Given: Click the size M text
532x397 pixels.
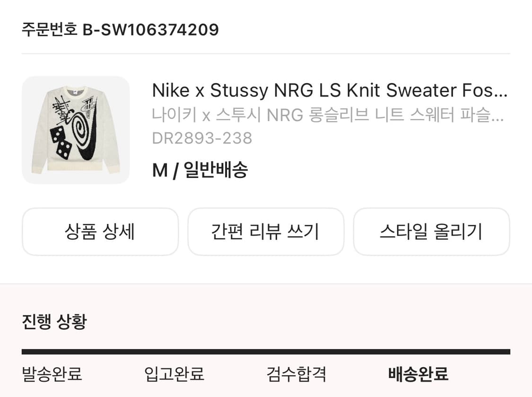Looking at the screenshot, I should pos(160,170).
